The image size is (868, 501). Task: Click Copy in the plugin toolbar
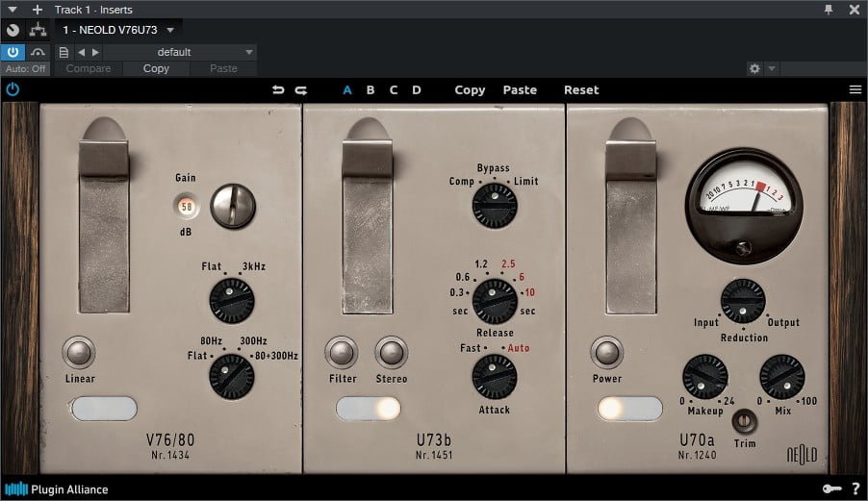click(x=470, y=90)
